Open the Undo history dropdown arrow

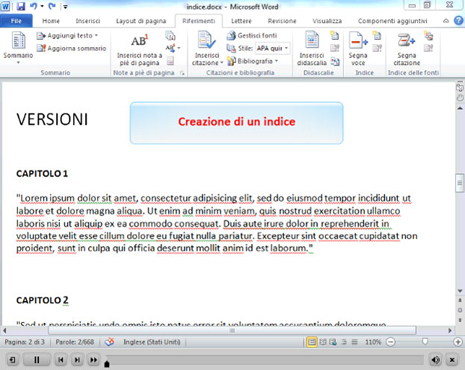point(42,6)
